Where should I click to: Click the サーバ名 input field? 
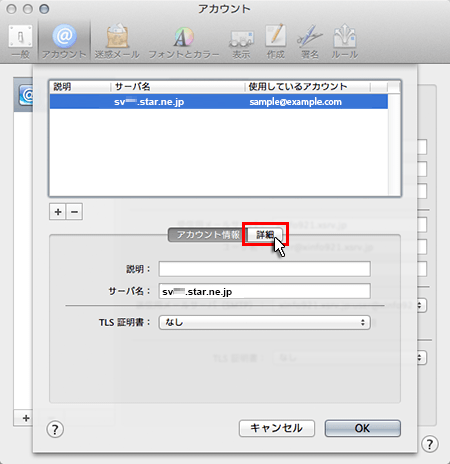click(x=265, y=291)
